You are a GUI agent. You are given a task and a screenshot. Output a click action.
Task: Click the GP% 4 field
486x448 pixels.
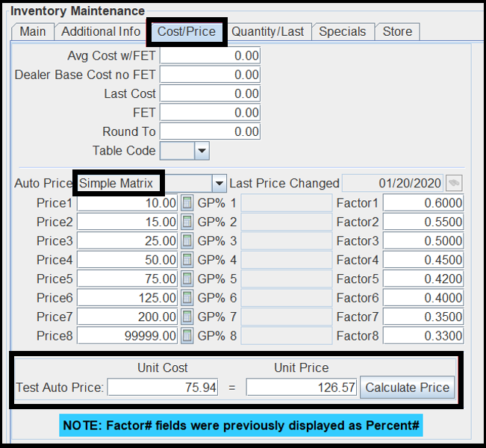(287, 260)
